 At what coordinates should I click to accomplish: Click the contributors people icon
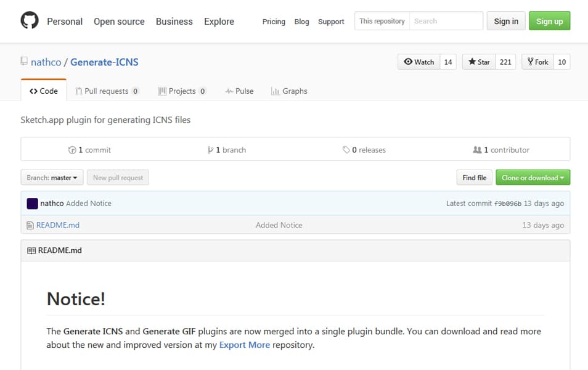477,150
